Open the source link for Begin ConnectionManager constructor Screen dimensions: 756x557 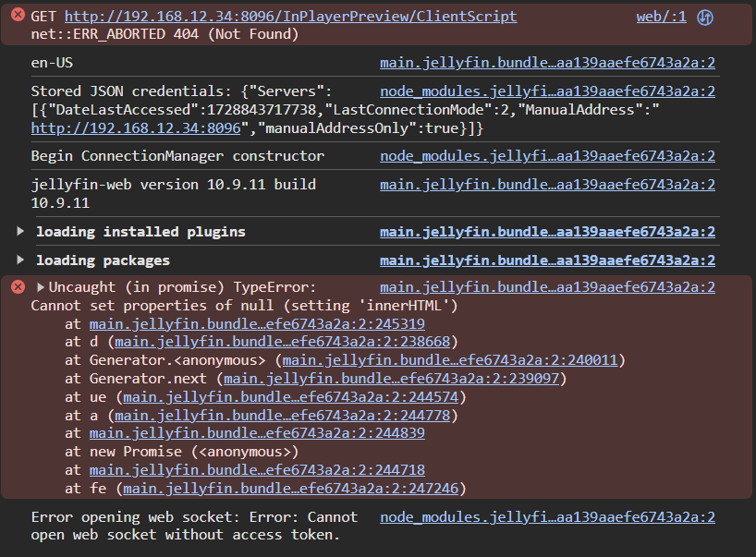pos(547,156)
